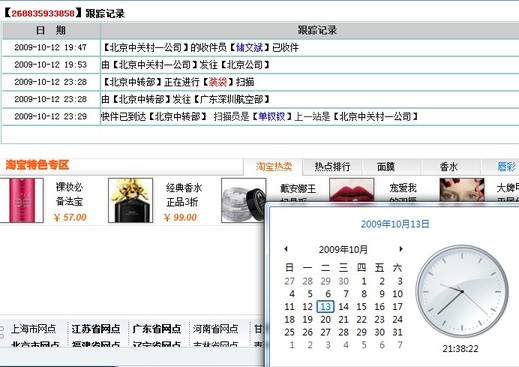The width and height of the screenshot is (519, 367).
Task: Click the pink BB cream product thumbnail
Action: [22, 200]
